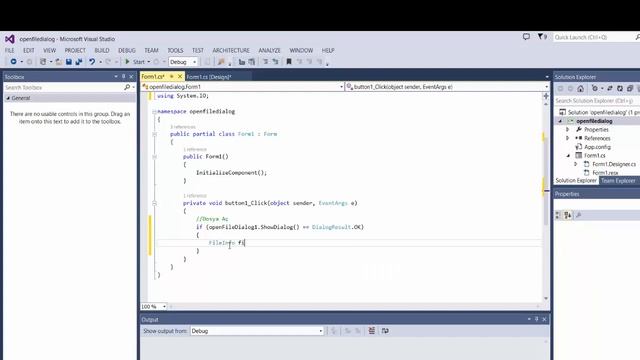Switch to the Team Explorer tab
The width and height of the screenshot is (640, 360).
click(x=618, y=180)
